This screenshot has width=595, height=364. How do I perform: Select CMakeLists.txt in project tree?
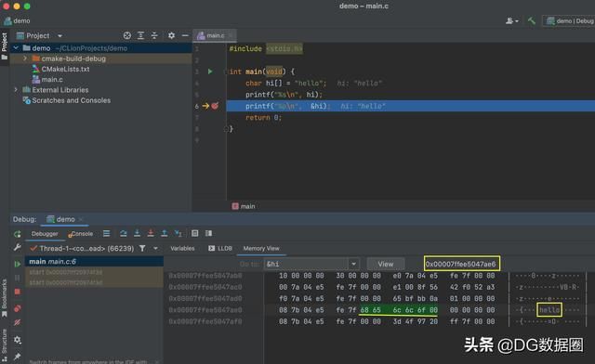(65, 69)
